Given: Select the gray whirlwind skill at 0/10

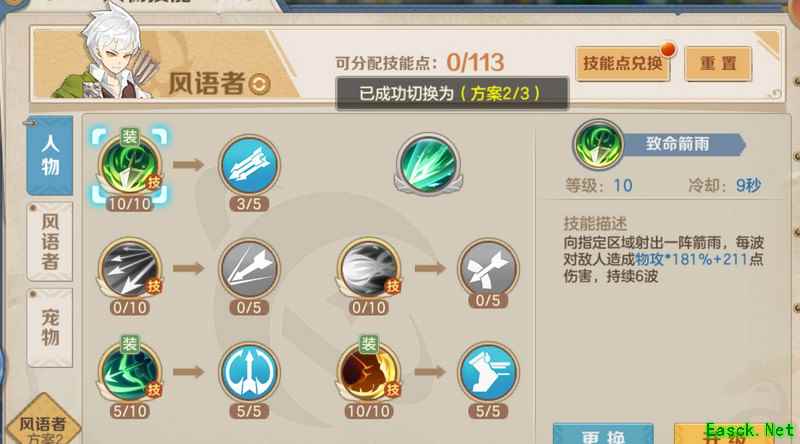Looking at the screenshot, I should click(369, 268).
